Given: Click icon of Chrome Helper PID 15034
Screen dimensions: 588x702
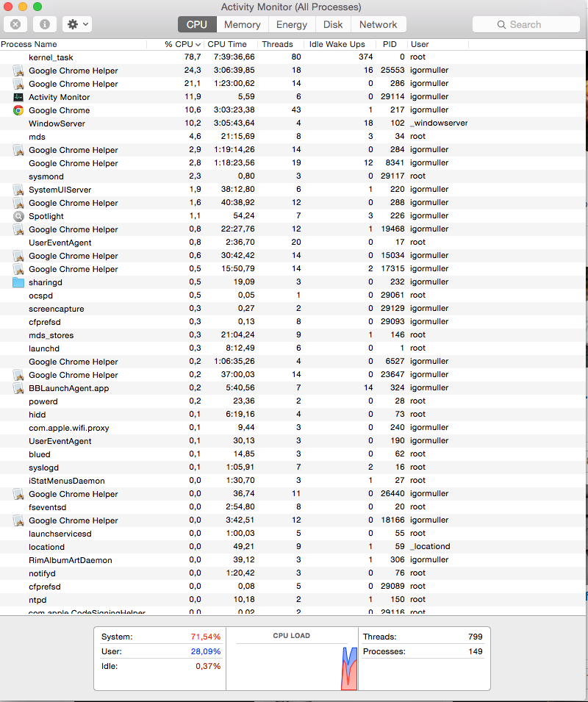Looking at the screenshot, I should pyautogui.click(x=18, y=256).
